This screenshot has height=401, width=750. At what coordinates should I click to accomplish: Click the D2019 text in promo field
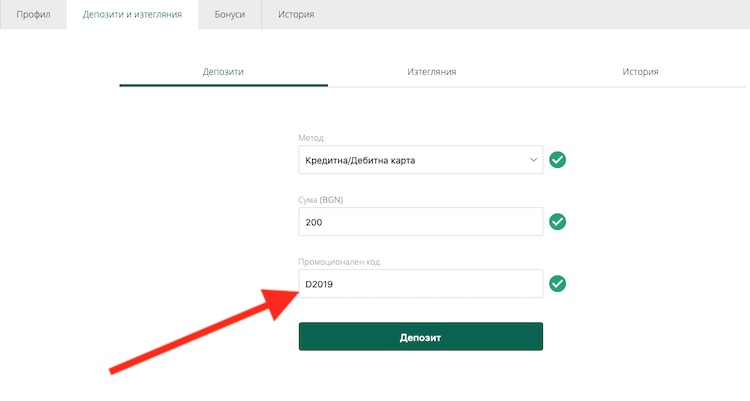(319, 284)
